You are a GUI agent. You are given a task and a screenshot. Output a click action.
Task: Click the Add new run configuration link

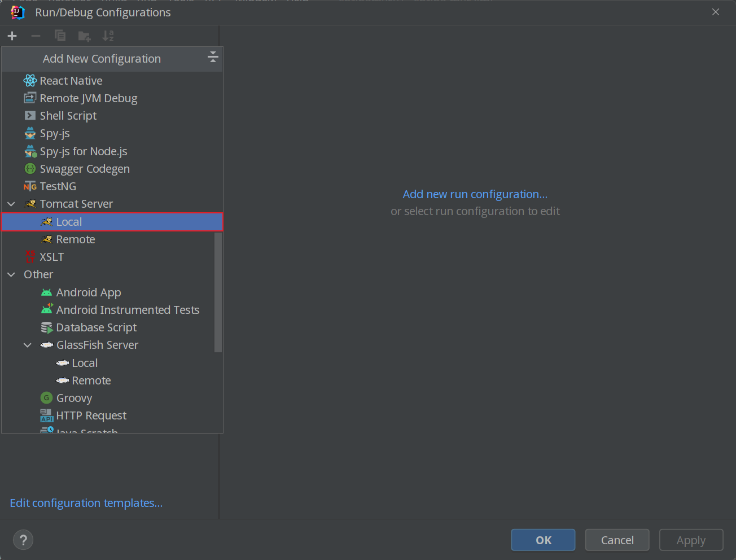pos(475,194)
